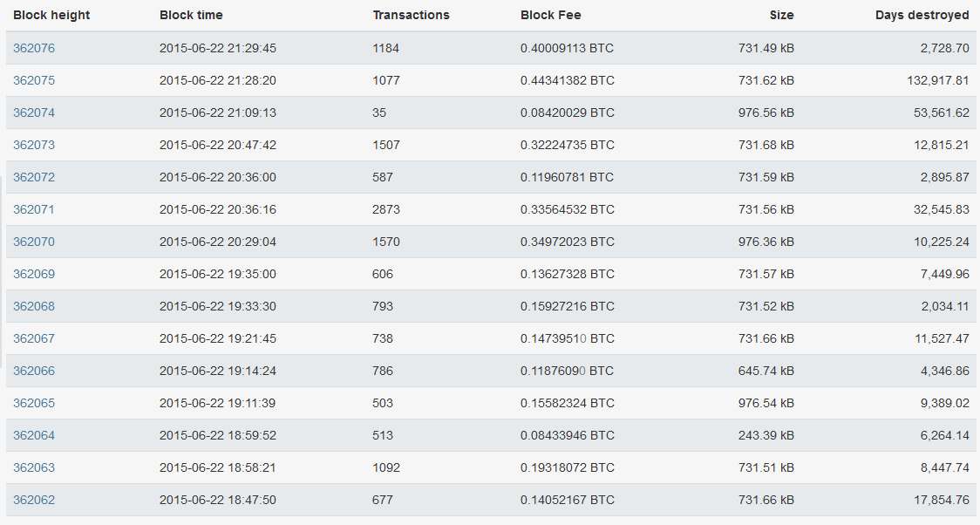980x525 pixels.
Task: Open block 362072 link
Action: 34,178
